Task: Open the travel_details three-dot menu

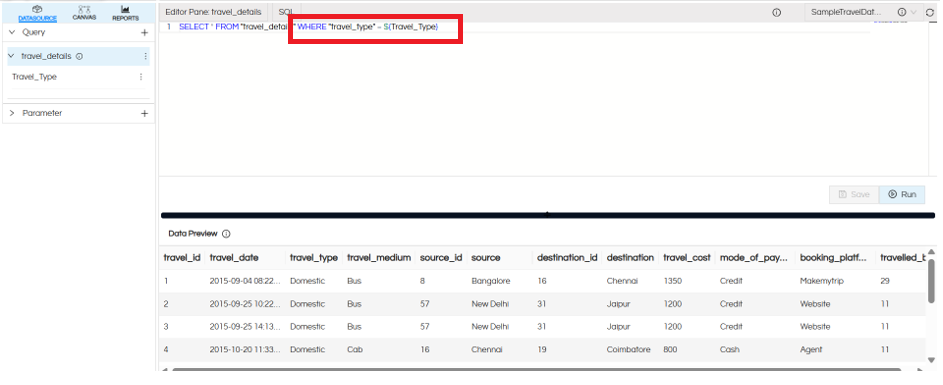Action: click(145, 56)
